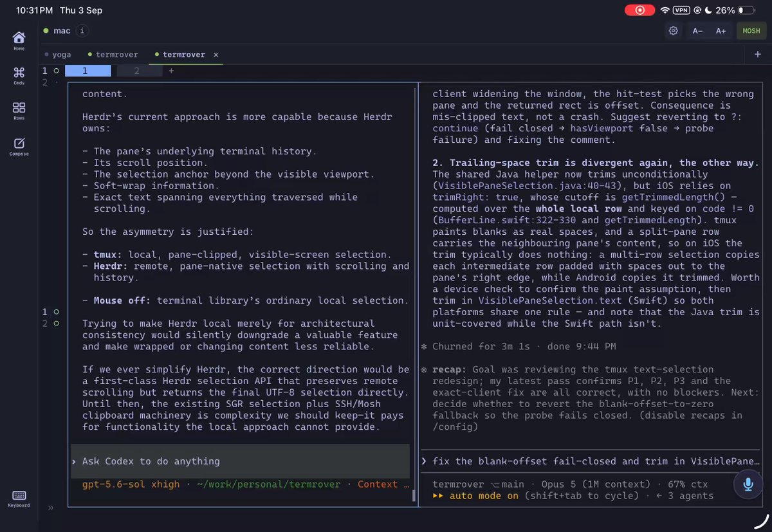Open the Cmds command palette icon
This screenshot has height=532, width=772.
tap(19, 76)
